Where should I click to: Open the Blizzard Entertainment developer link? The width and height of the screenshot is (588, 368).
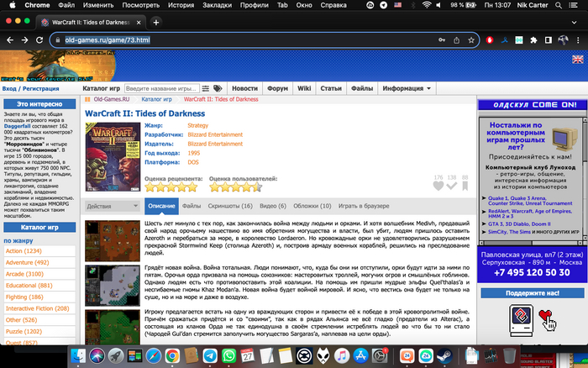215,134
